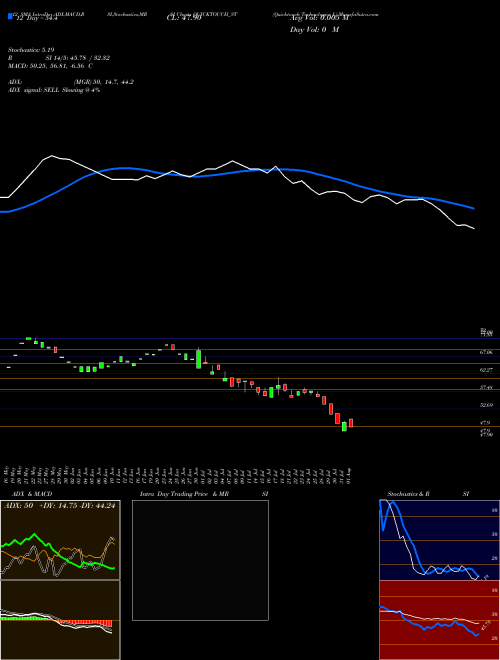This screenshot has height=660, width=500.
Task: Select the 'Day Vol: 0 M' text
Action: [x=314, y=29]
